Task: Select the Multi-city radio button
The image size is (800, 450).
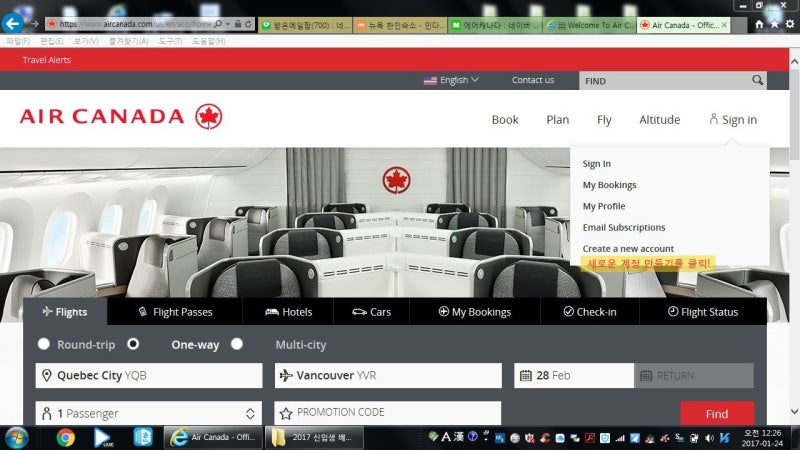Action: click(237, 344)
